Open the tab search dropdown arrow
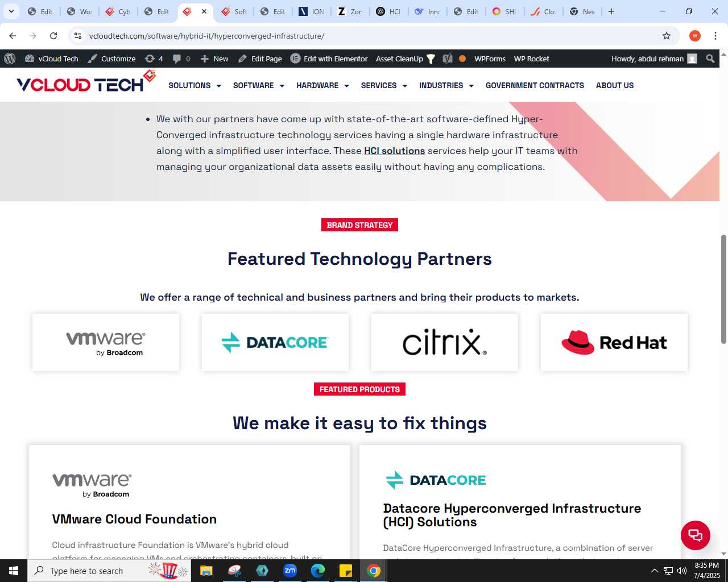Screen dimensions: 728x582 [11, 11]
